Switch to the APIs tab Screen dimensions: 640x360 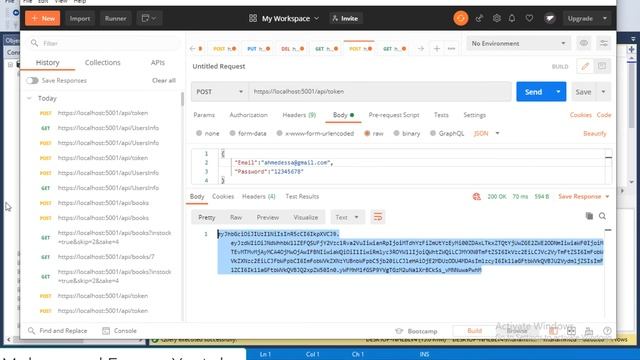[x=158, y=62]
